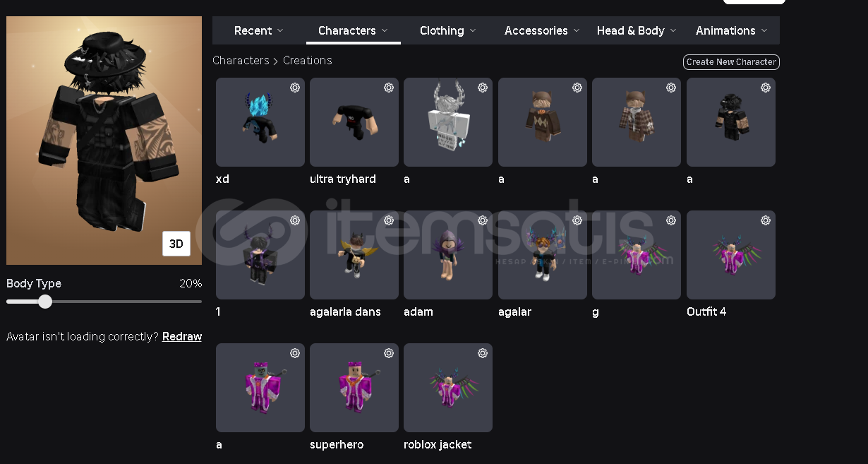
Task: Click Create New Character button
Action: coord(731,62)
